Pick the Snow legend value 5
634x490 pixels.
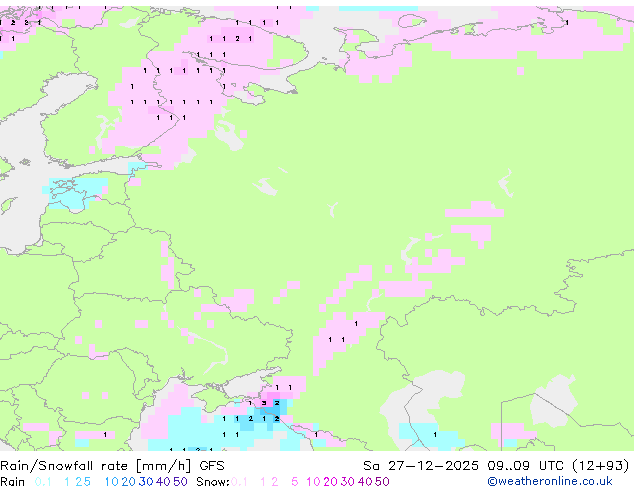[295, 482]
